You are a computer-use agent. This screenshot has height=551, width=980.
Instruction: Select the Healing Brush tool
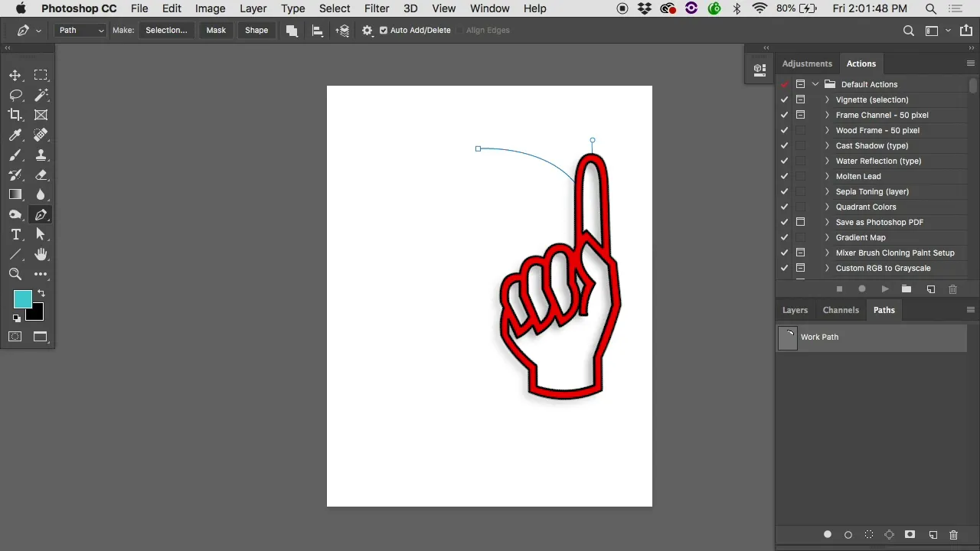(x=41, y=135)
